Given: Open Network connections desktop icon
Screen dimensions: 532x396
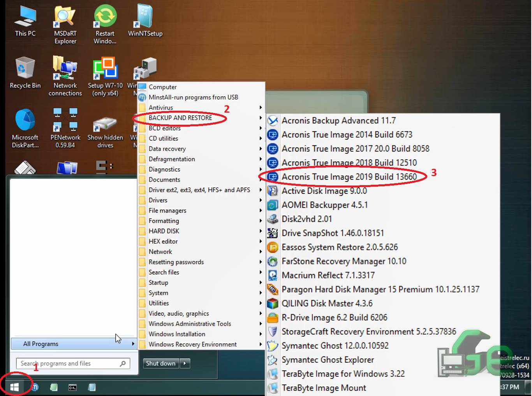Looking at the screenshot, I should pos(65,76).
